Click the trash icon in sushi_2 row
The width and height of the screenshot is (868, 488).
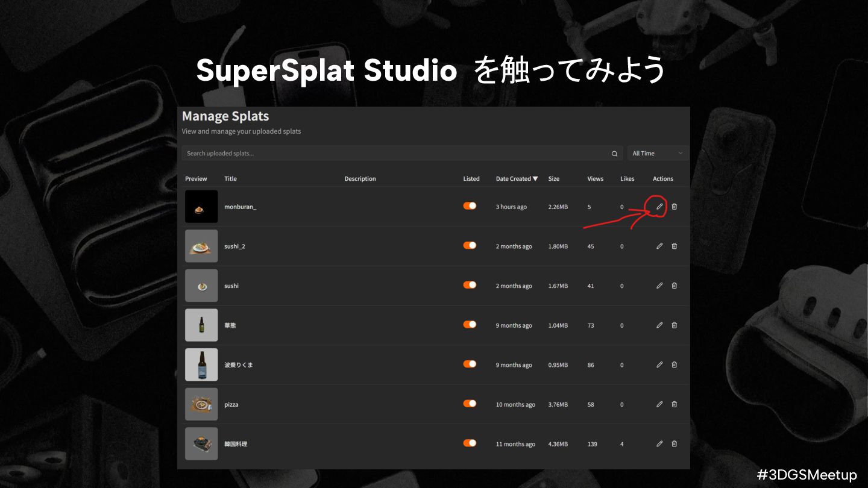(675, 246)
